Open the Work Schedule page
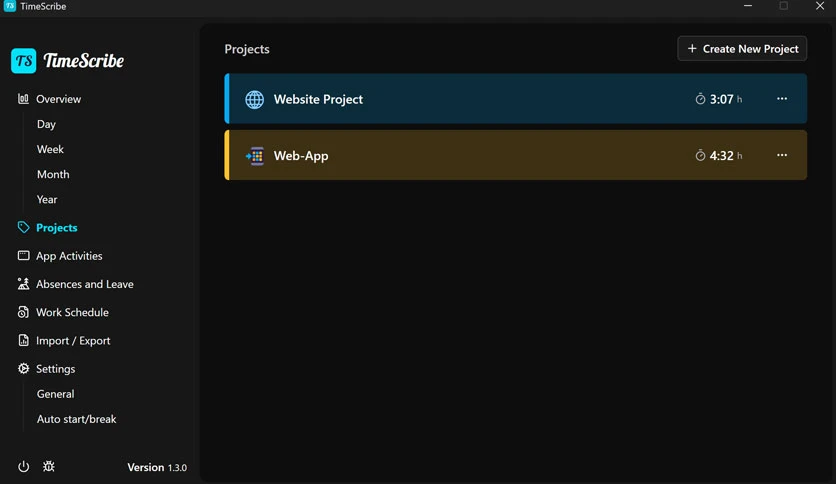Viewport: 836px width, 484px height. pyautogui.click(x=72, y=312)
